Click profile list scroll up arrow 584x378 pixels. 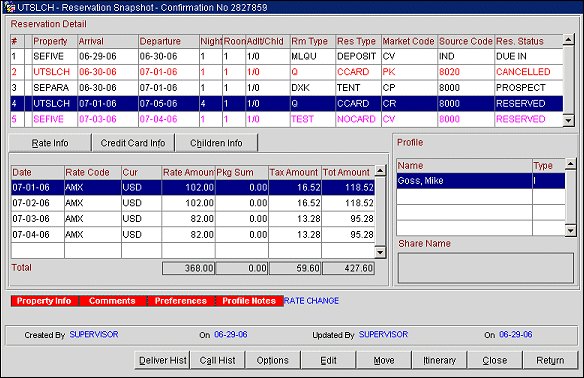pyautogui.click(x=571, y=164)
